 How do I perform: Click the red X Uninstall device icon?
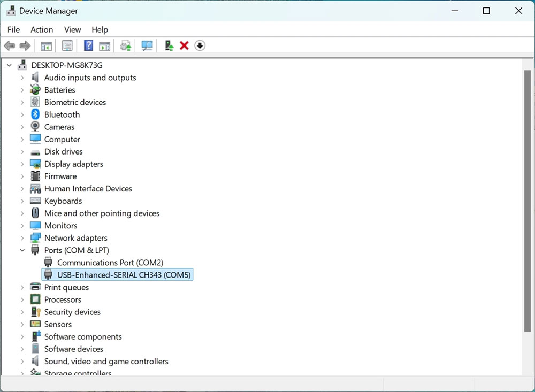[184, 45]
